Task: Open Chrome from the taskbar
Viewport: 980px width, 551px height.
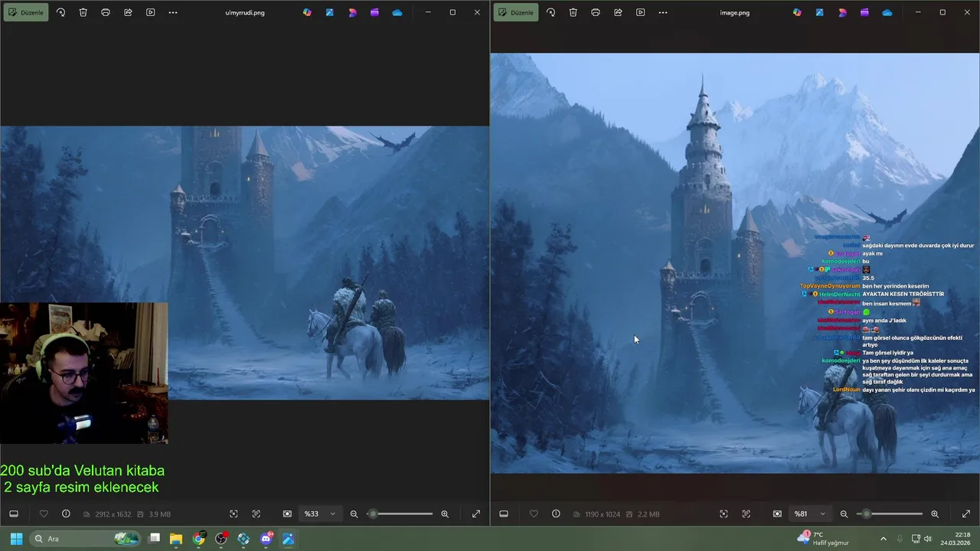Action: click(x=199, y=539)
